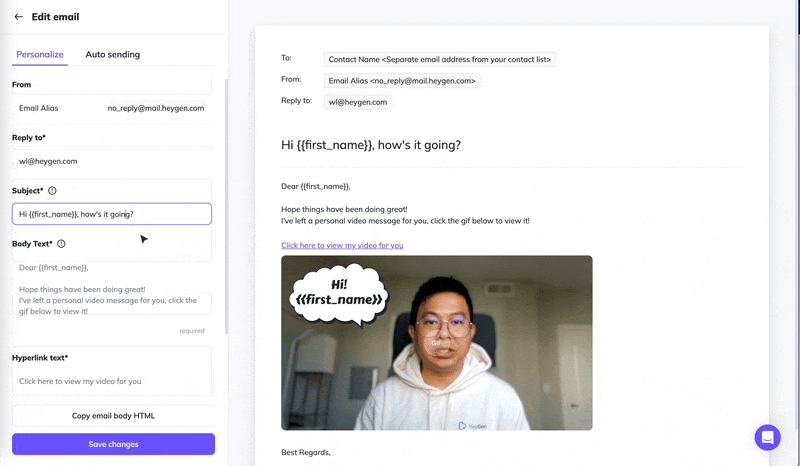This screenshot has height=466, width=800.
Task: Click the preview To: contact name field
Action: pos(439,60)
